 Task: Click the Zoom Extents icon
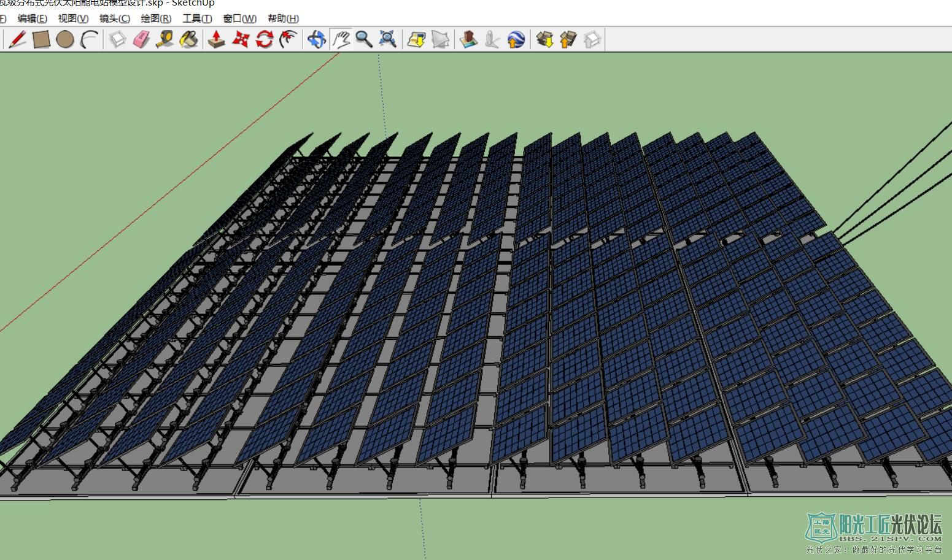[387, 40]
